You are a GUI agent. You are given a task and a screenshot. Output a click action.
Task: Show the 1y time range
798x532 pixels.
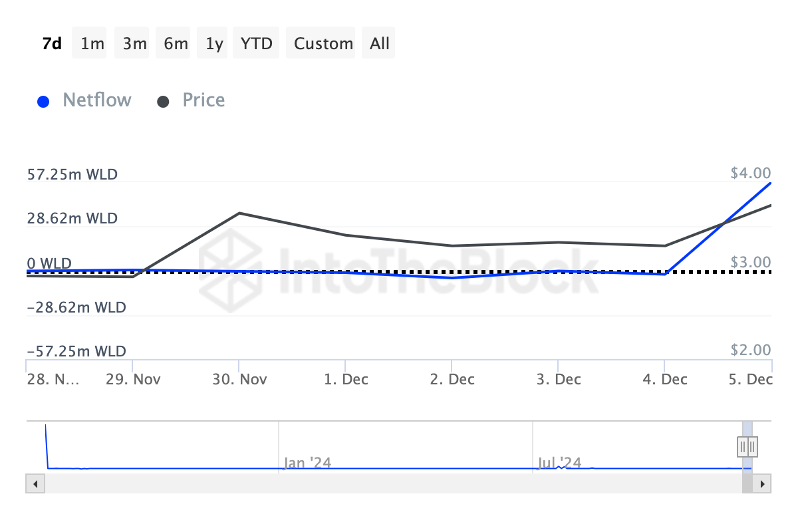click(x=214, y=43)
